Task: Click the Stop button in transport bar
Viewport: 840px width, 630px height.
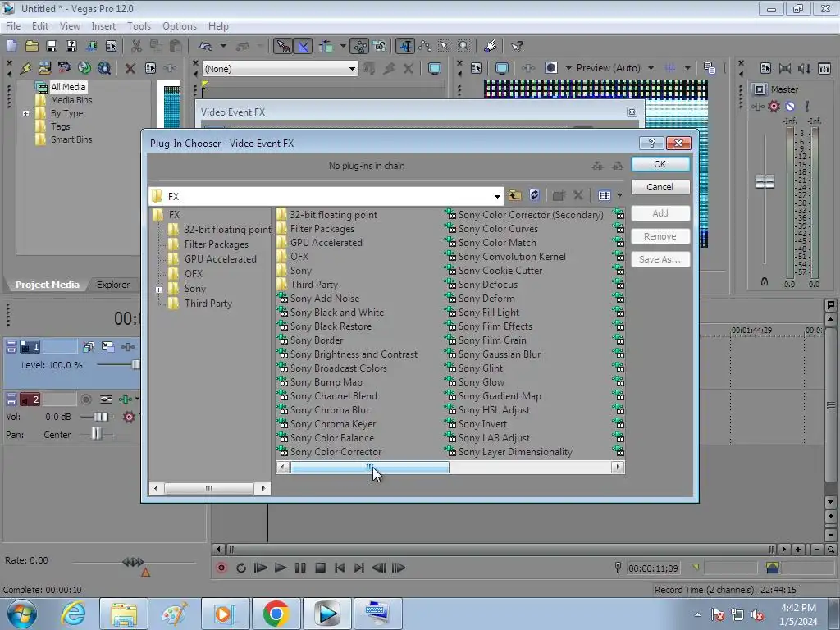Action: (321, 568)
